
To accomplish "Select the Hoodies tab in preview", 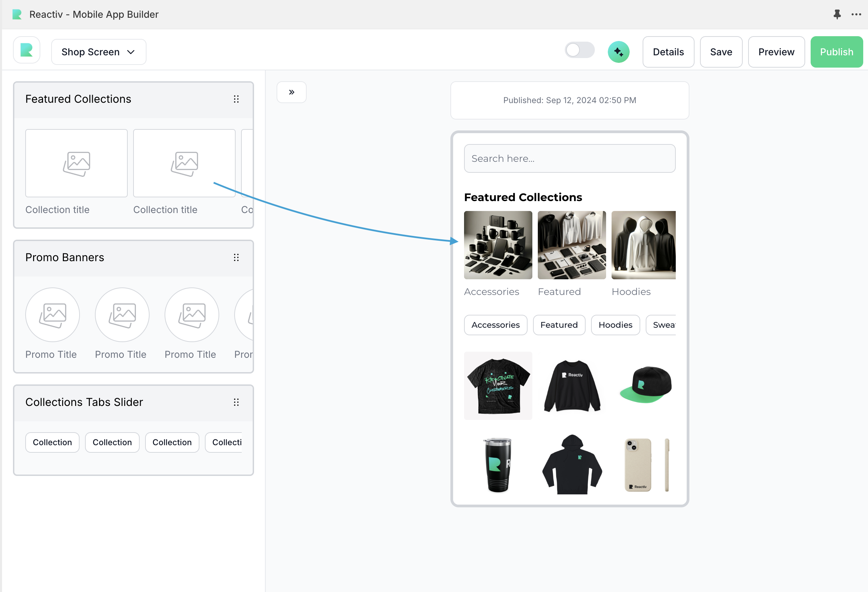I will (615, 325).
